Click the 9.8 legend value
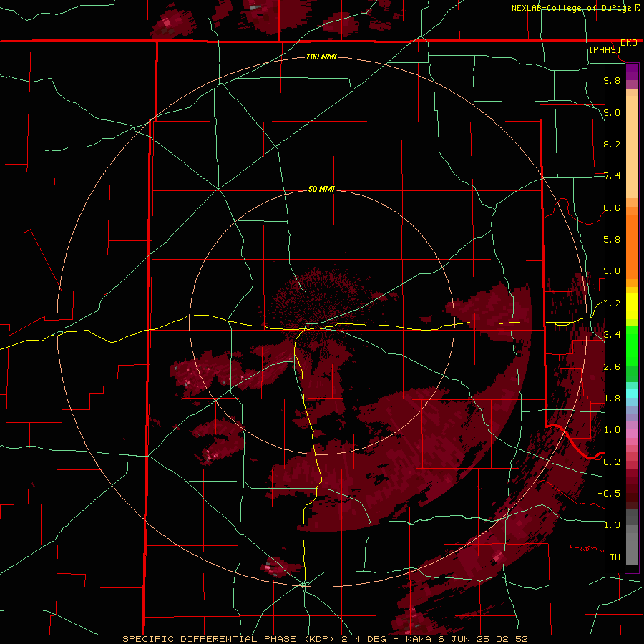644x644 pixels. [x=612, y=80]
